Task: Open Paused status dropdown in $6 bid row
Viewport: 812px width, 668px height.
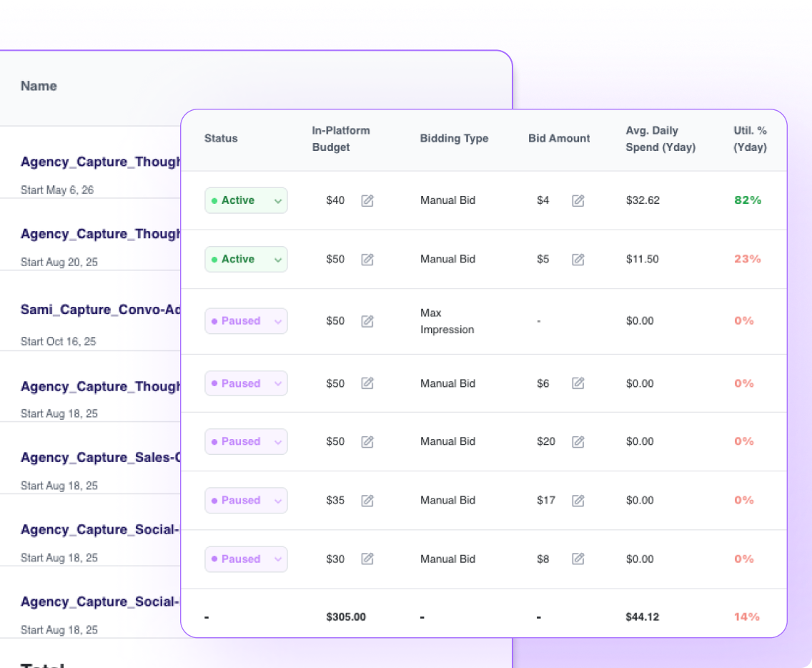Action: point(246,383)
